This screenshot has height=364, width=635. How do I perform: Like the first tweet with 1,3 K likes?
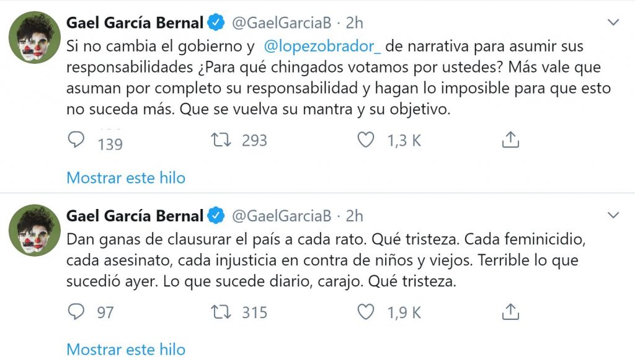[x=366, y=141]
